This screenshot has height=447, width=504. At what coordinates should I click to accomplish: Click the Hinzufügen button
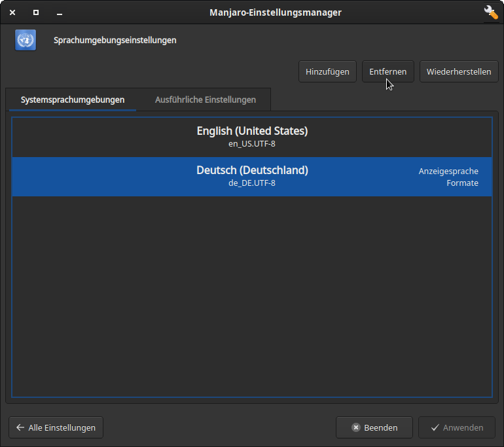327,71
